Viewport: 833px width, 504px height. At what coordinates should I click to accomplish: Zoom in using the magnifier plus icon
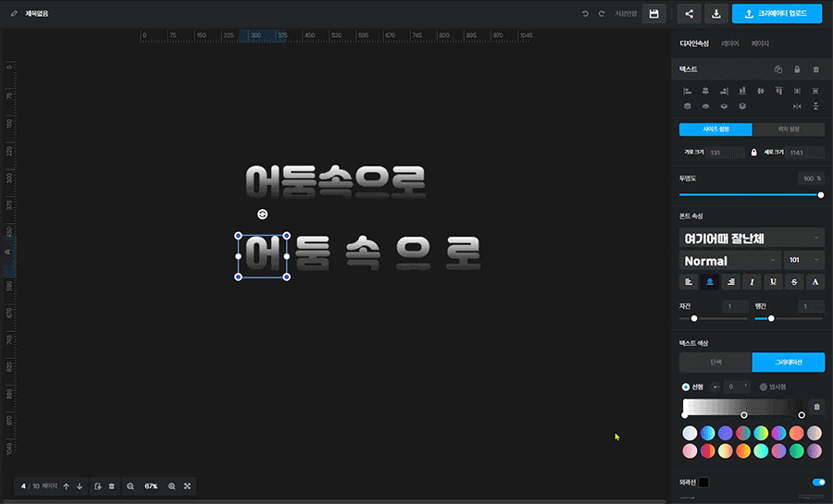pyautogui.click(x=171, y=486)
